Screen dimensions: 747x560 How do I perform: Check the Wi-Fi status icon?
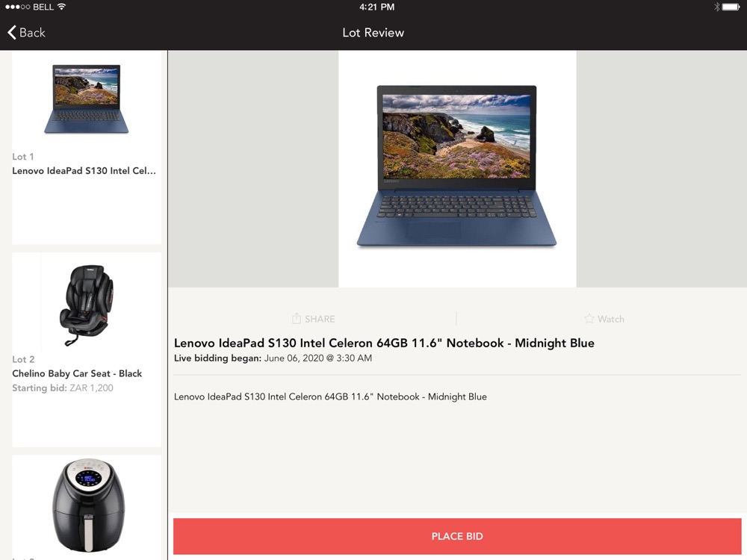coord(61,7)
